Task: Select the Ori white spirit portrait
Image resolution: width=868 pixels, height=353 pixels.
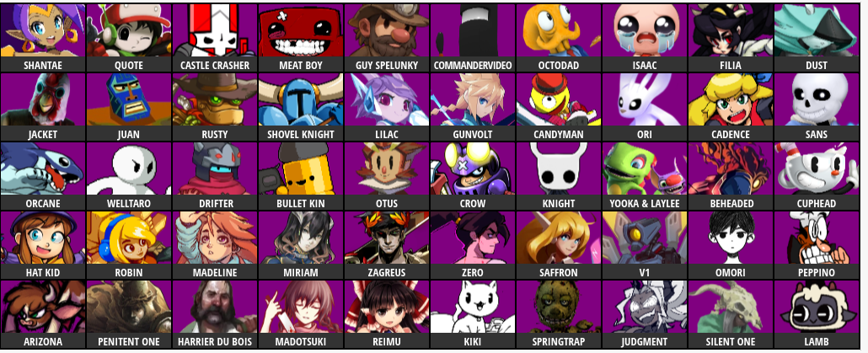Action: tap(645, 107)
